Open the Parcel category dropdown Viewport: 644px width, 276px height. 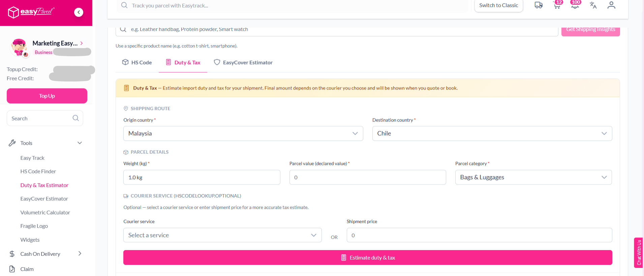533,177
